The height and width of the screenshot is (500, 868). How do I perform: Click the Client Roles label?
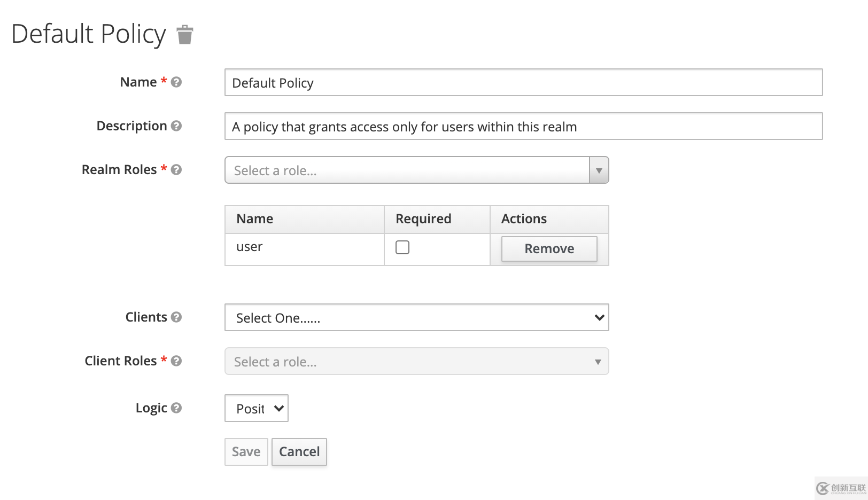(x=121, y=361)
